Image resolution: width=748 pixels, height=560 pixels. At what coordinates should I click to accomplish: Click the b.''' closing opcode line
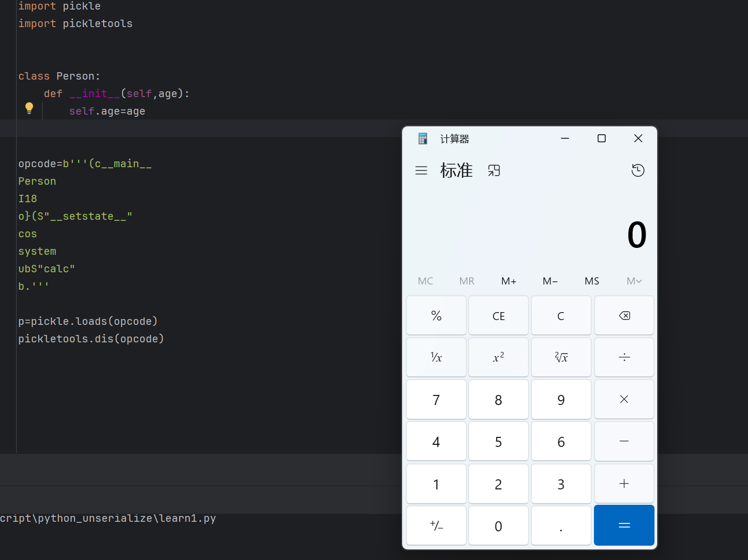pyautogui.click(x=34, y=286)
